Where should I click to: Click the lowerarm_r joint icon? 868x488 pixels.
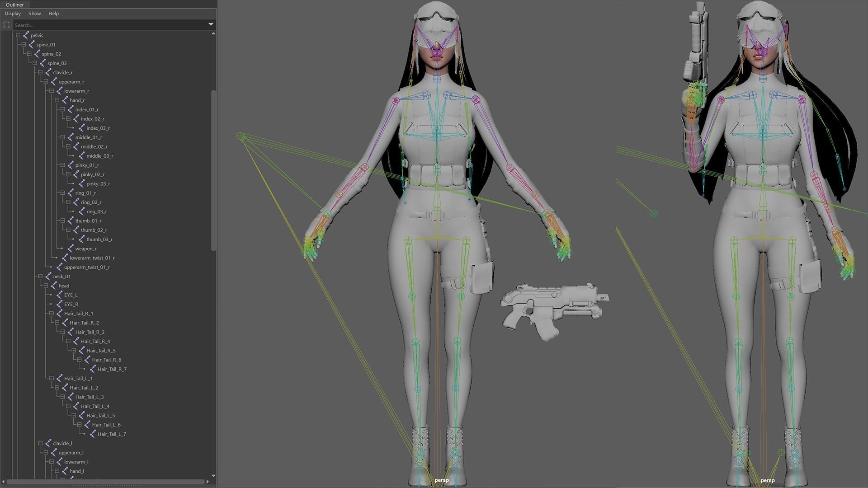(x=59, y=91)
